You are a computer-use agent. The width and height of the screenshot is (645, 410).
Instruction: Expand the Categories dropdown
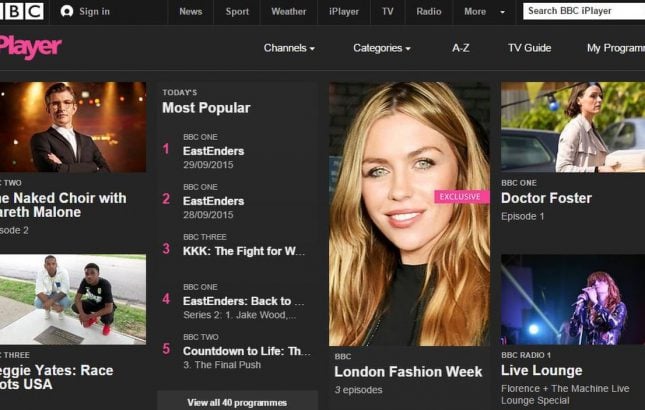382,48
